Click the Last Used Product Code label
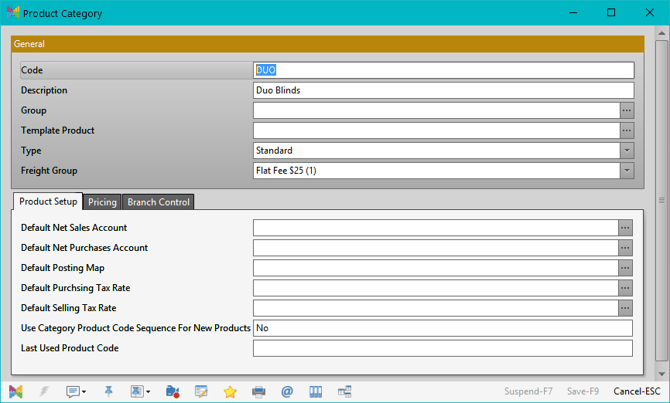Screen dimensions: 670x403 click(x=70, y=348)
